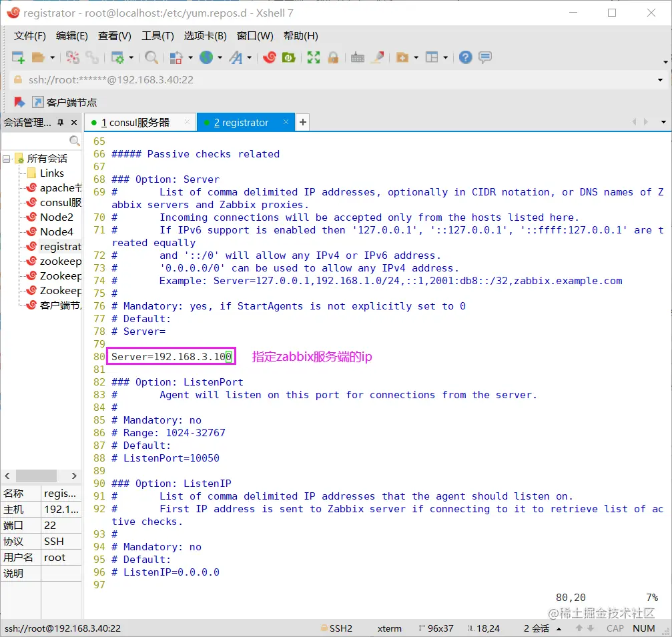Select the registrat session in tree
The width and height of the screenshot is (672, 637).
coord(53,246)
